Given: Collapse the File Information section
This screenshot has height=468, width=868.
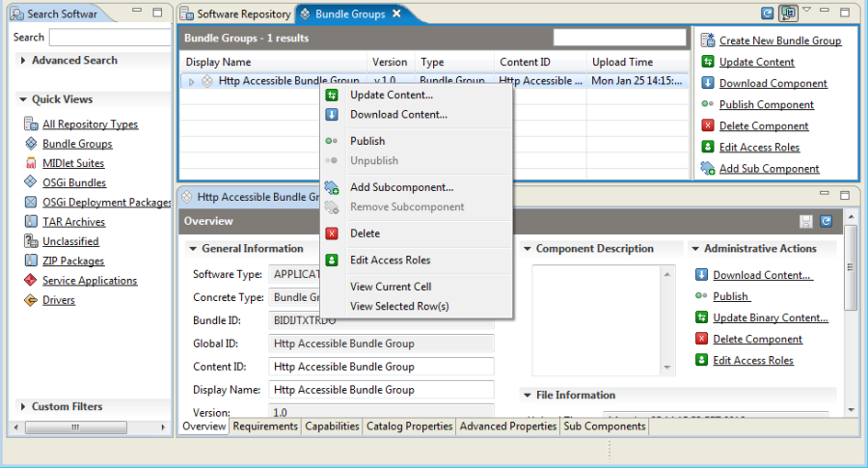Looking at the screenshot, I should point(527,395).
